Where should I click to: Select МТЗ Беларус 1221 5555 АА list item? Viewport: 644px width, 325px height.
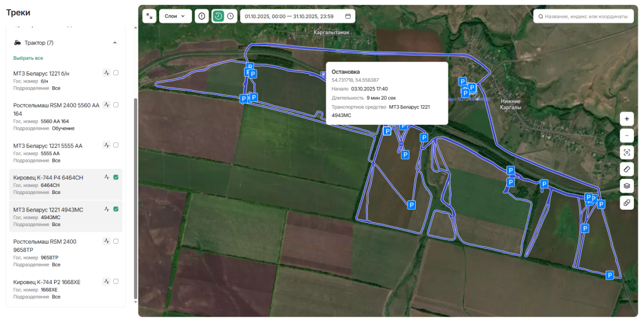(48, 145)
